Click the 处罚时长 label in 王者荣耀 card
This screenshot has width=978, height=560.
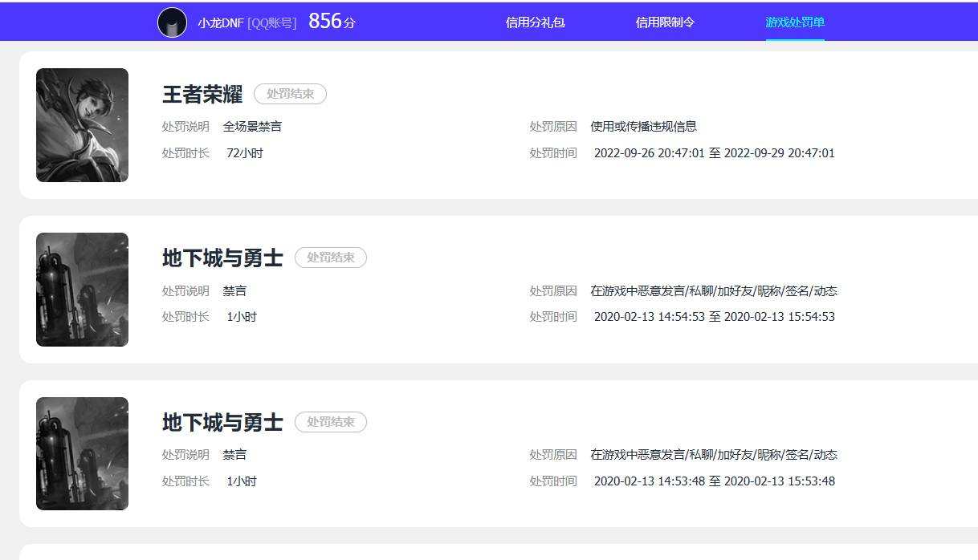[185, 153]
